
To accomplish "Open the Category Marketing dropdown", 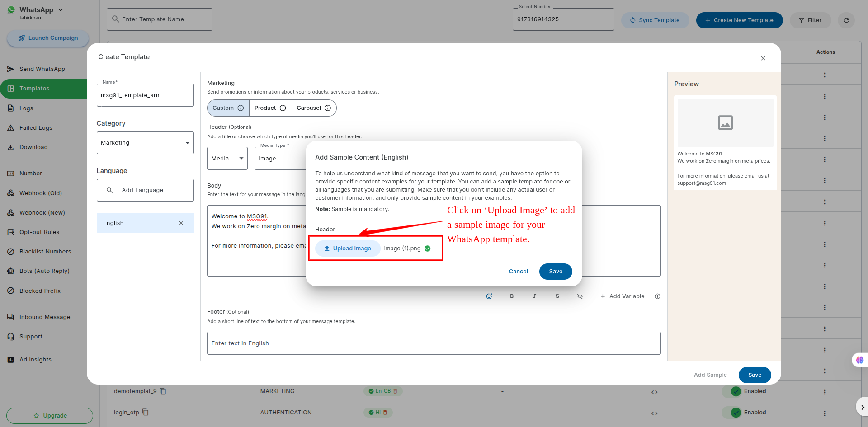I will (x=145, y=143).
